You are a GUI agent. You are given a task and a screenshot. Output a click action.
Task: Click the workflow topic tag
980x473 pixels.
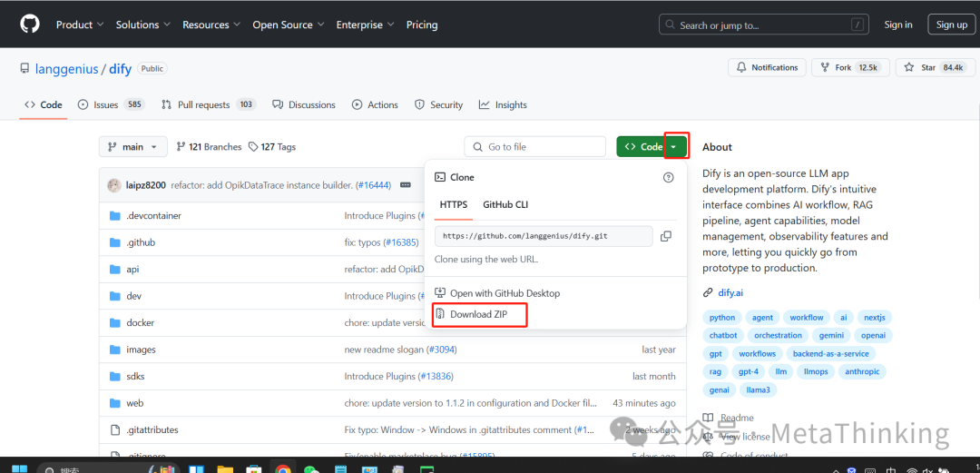(807, 317)
